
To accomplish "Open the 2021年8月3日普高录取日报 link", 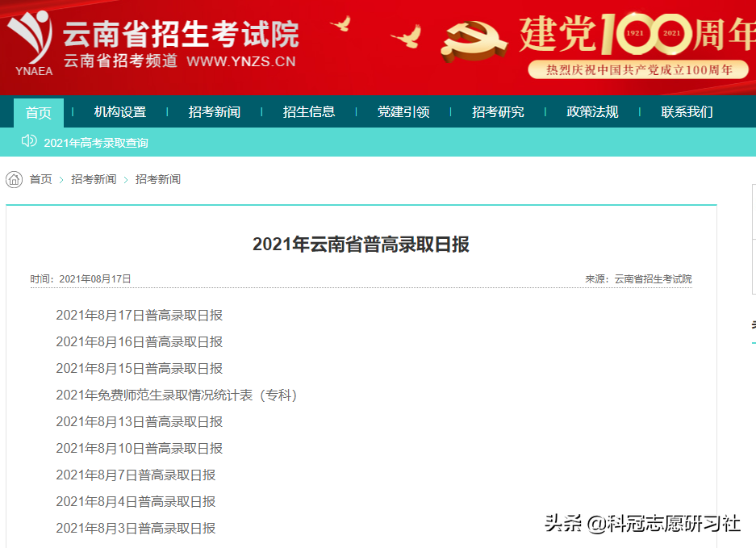I will (x=136, y=528).
